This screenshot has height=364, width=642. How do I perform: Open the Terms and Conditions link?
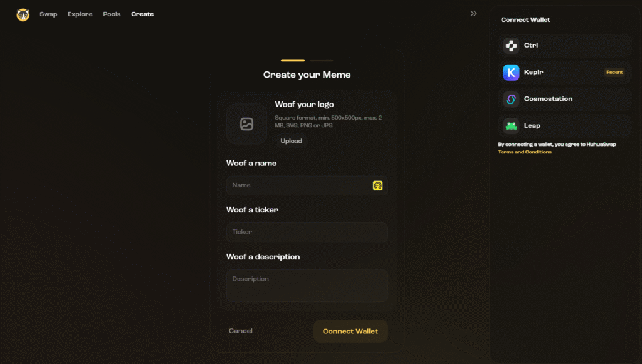point(525,152)
